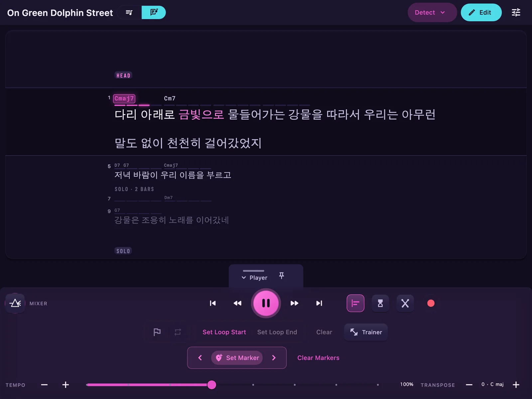Select the SOLO section label
This screenshot has height=399, width=532.
click(x=123, y=251)
